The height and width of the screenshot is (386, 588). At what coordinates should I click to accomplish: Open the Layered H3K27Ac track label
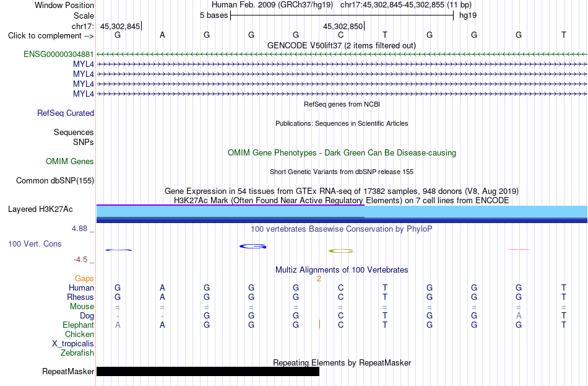point(40,209)
